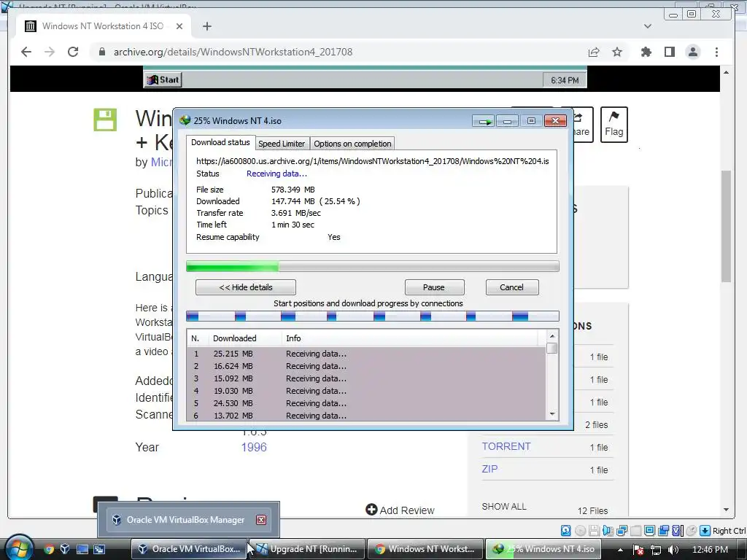Cancel the download

pyautogui.click(x=511, y=287)
